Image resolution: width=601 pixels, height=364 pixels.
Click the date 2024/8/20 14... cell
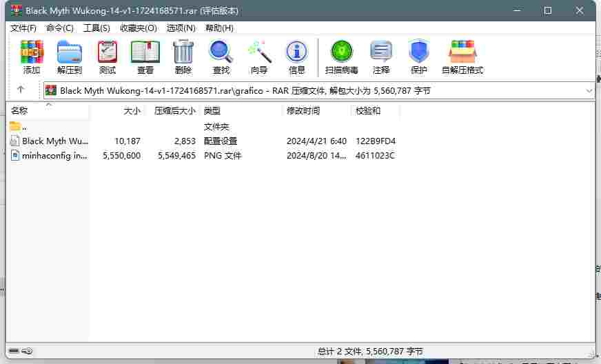[316, 156]
